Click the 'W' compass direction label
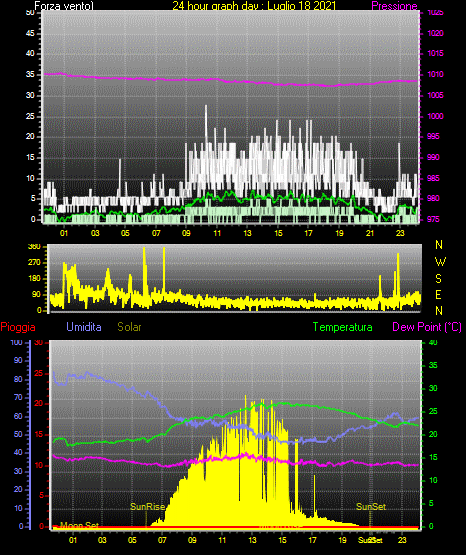466x555 pixels. [x=440, y=262]
